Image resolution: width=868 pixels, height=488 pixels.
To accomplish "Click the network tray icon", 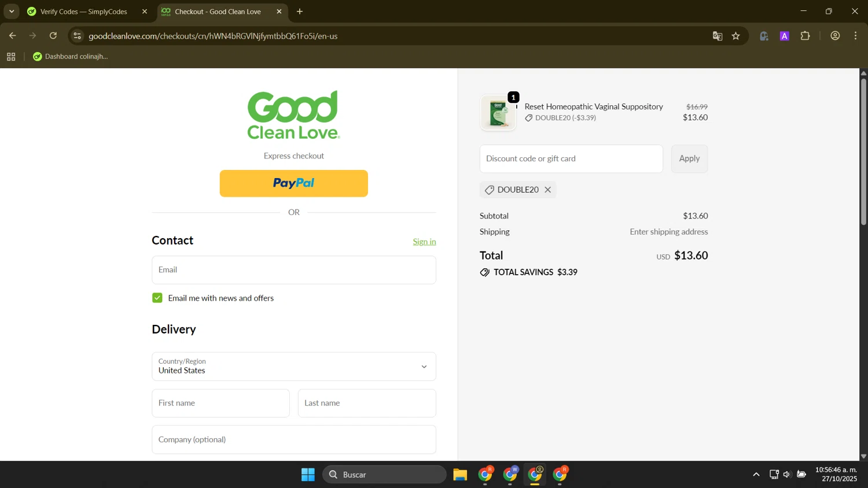I will pos(774,475).
